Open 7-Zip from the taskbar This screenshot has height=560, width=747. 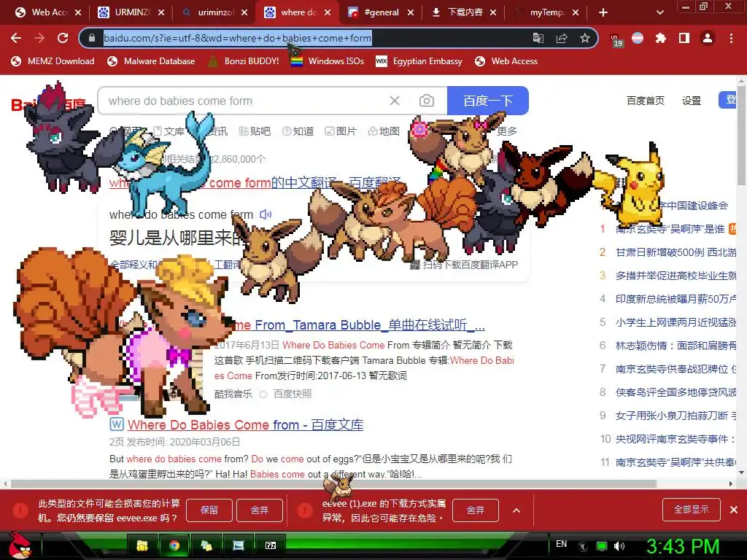pyautogui.click(x=271, y=545)
